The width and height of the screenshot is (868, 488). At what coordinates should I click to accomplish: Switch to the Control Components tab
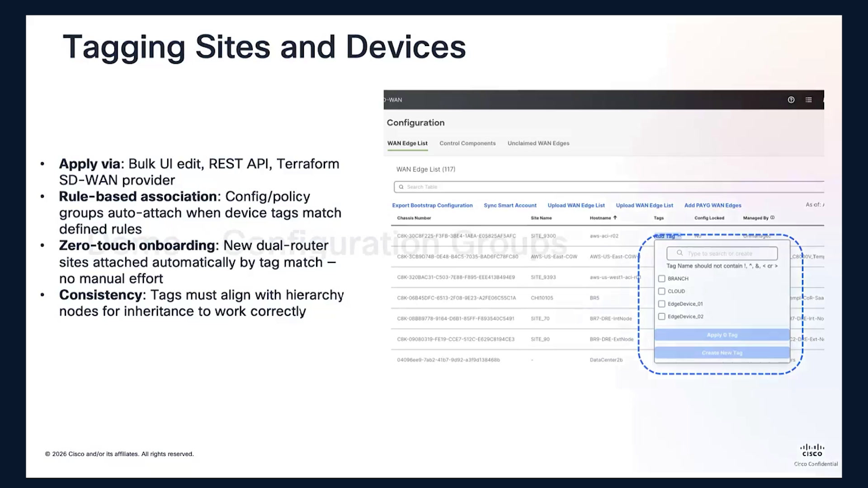click(x=467, y=143)
